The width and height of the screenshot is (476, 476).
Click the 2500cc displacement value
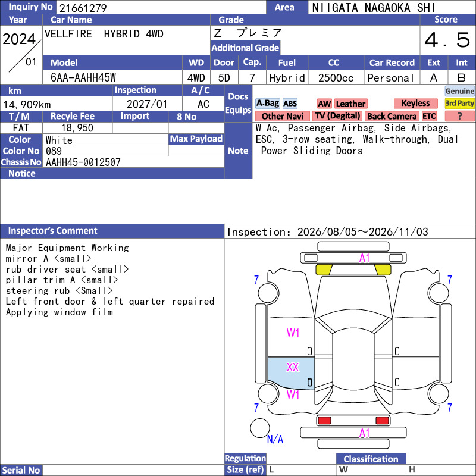336,78
